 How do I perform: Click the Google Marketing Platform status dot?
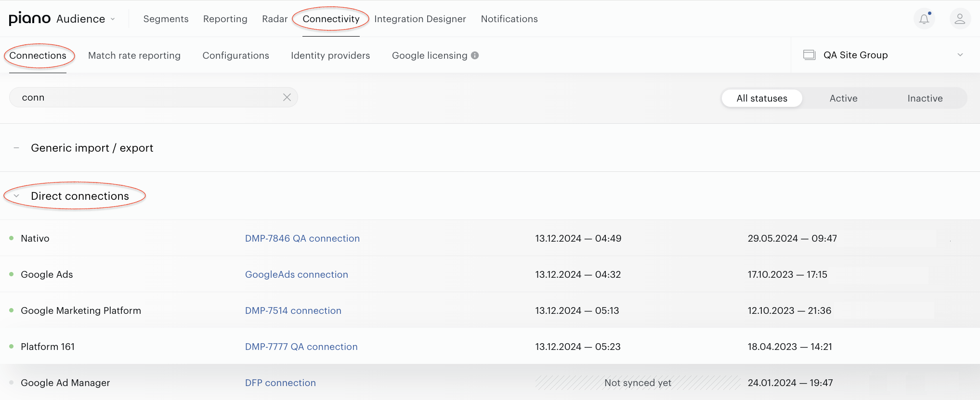[11, 310]
